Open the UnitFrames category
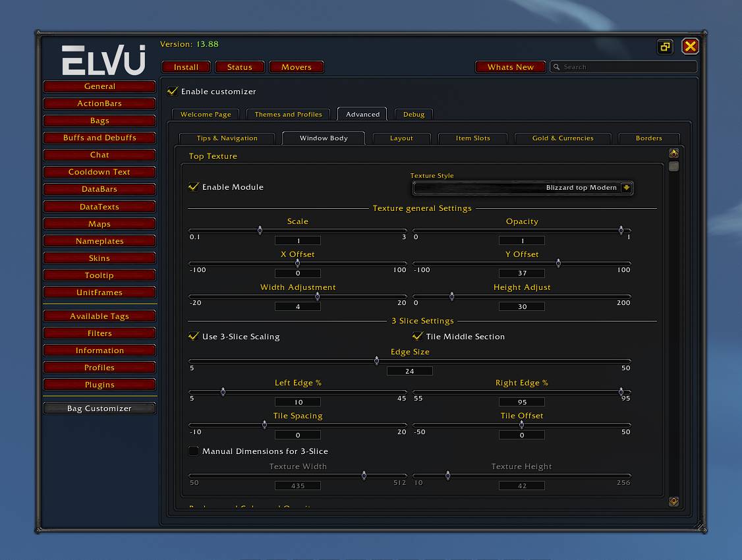This screenshot has width=742, height=560. click(100, 293)
